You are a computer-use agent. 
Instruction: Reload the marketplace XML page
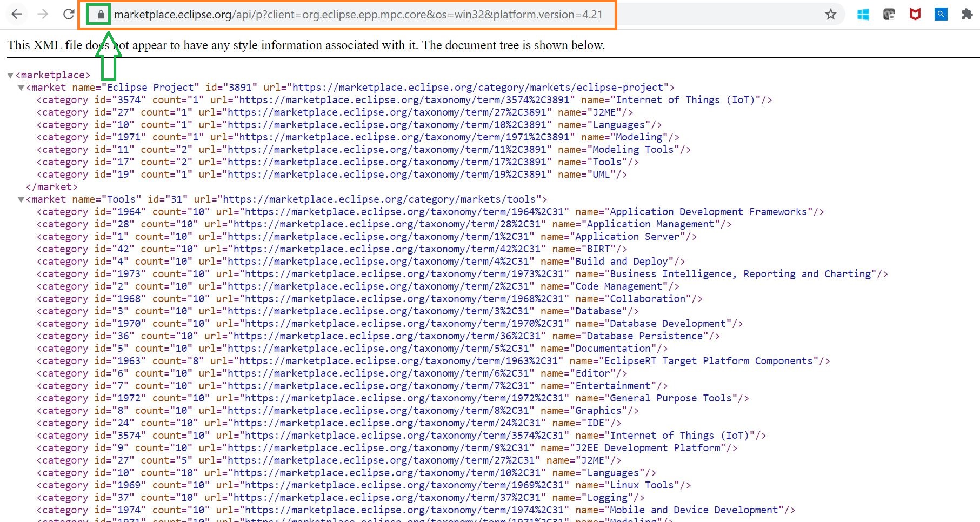pyautogui.click(x=69, y=15)
